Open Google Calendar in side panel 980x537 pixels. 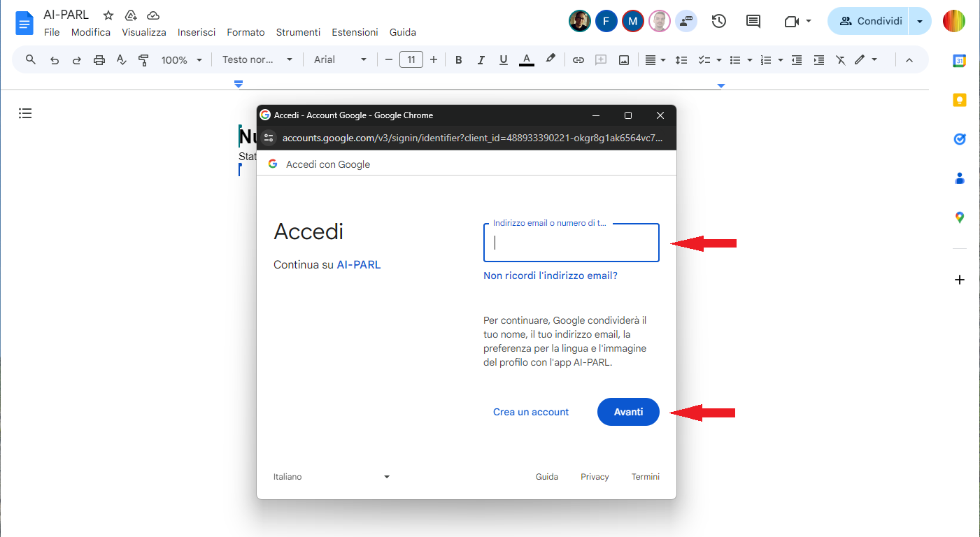tap(960, 61)
